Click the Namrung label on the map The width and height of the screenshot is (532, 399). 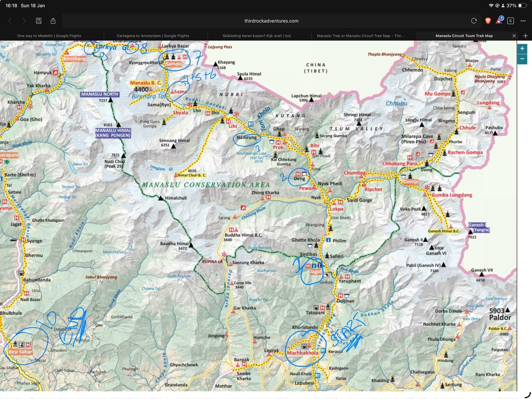(246, 137)
